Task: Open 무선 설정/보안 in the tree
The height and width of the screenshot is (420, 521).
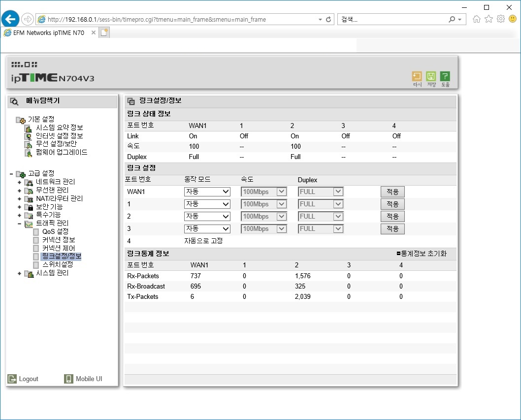Action: click(x=56, y=144)
